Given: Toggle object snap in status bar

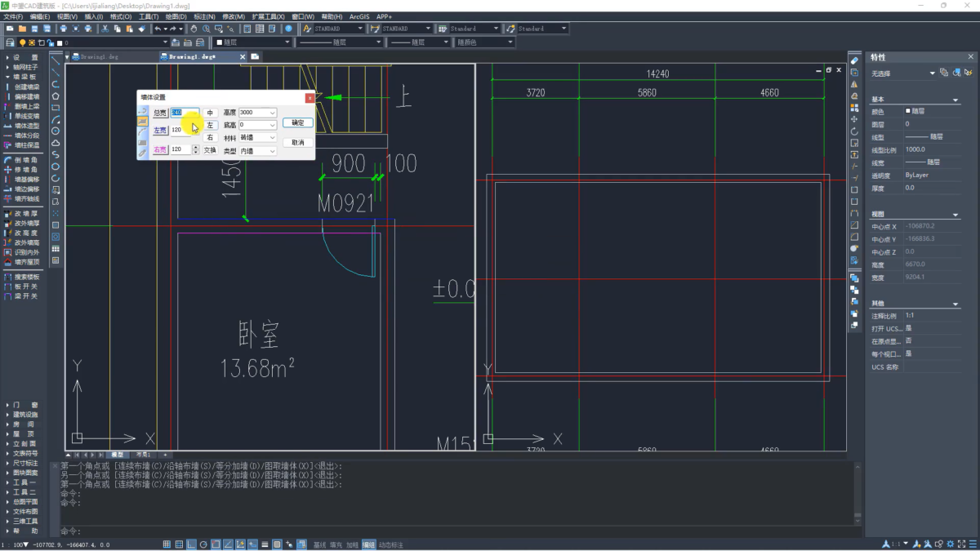Looking at the screenshot, I should pyautogui.click(x=216, y=544).
